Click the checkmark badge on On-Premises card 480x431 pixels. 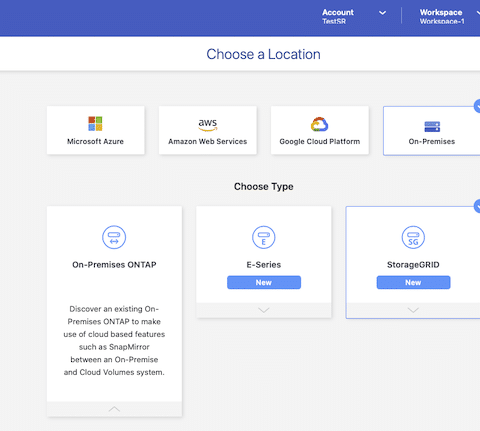tap(477, 107)
